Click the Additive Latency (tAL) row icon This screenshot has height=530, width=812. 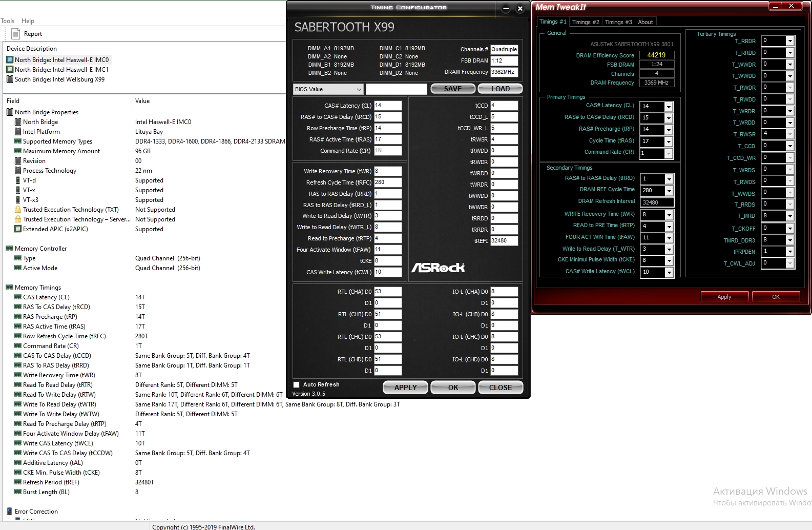(x=18, y=463)
